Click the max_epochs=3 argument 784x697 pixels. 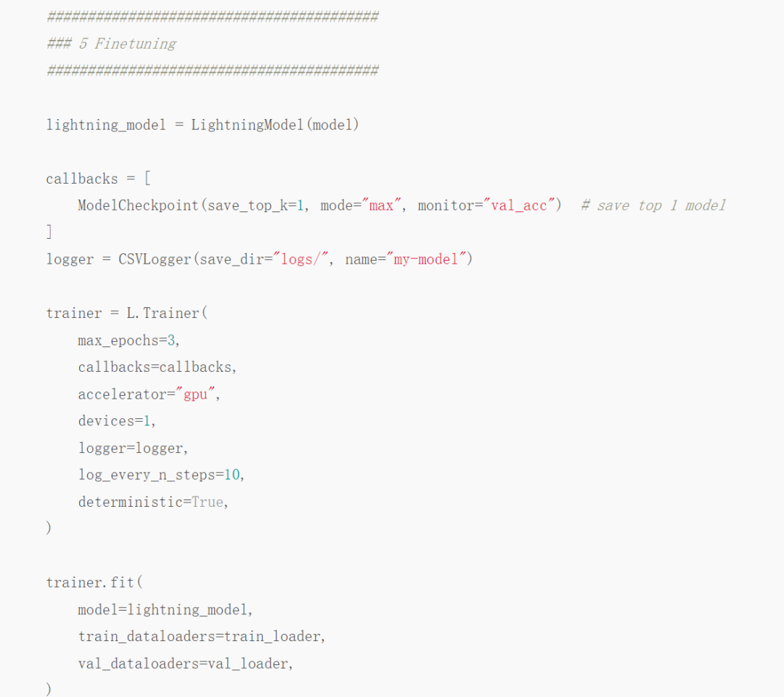click(128, 340)
